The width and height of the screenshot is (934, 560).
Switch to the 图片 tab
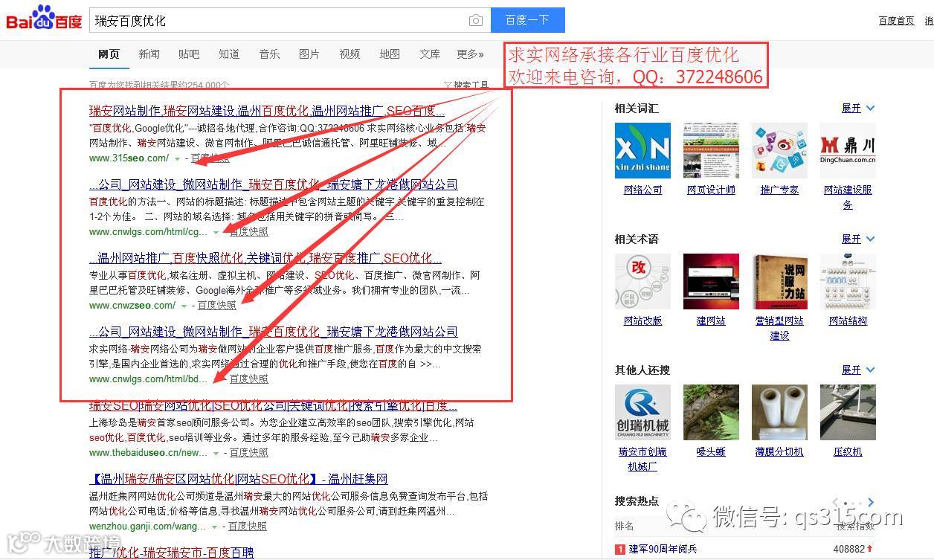(309, 54)
